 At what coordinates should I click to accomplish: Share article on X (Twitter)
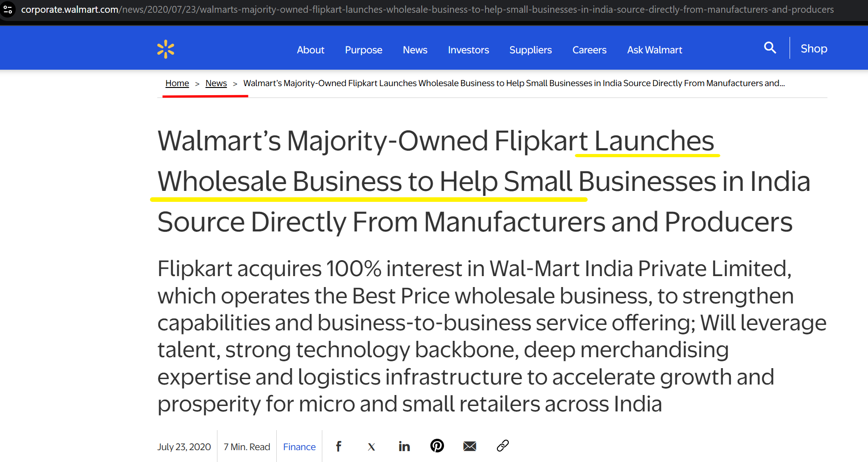click(372, 447)
